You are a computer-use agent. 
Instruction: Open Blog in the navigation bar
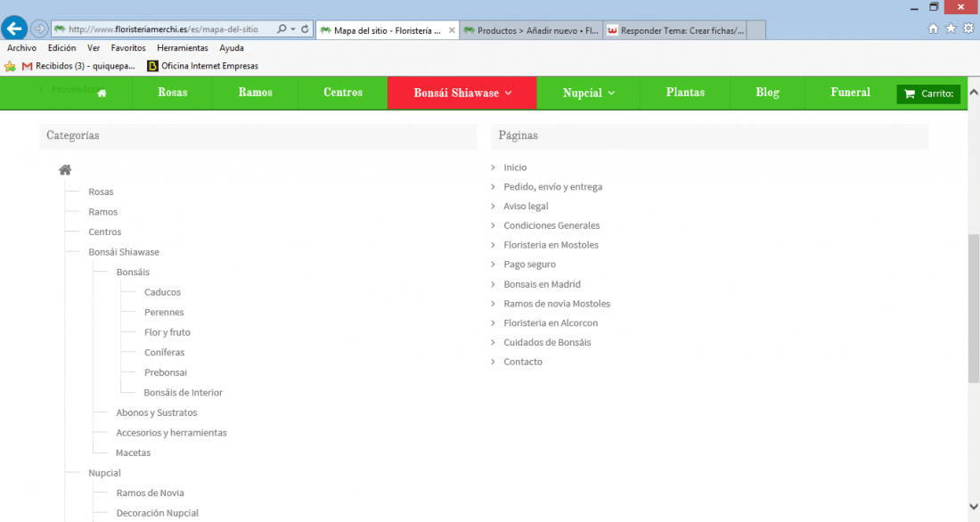click(x=767, y=93)
